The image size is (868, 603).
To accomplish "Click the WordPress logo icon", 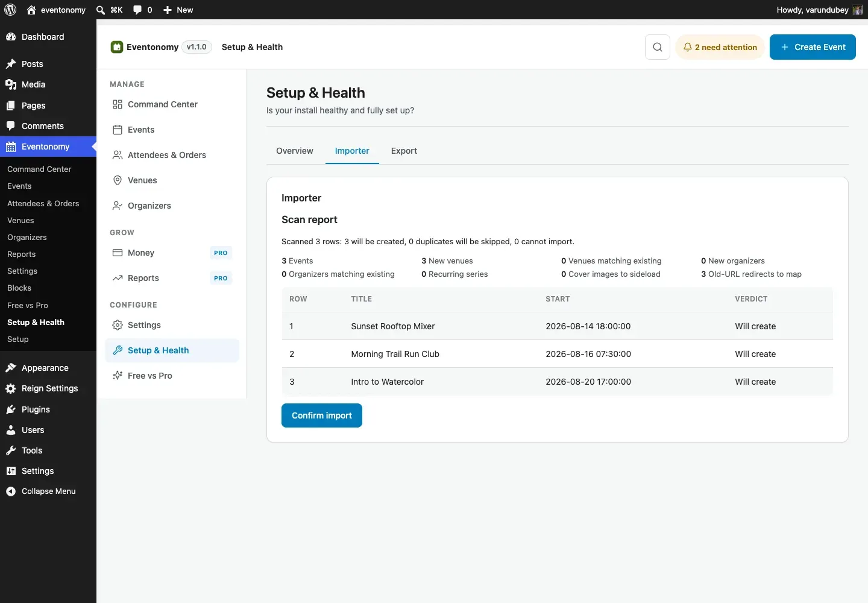I will [x=10, y=10].
